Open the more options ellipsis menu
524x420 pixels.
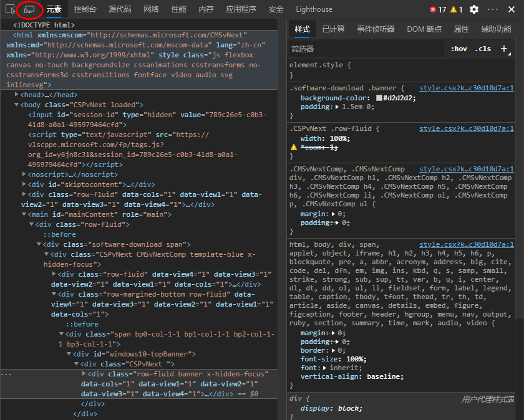coord(493,9)
